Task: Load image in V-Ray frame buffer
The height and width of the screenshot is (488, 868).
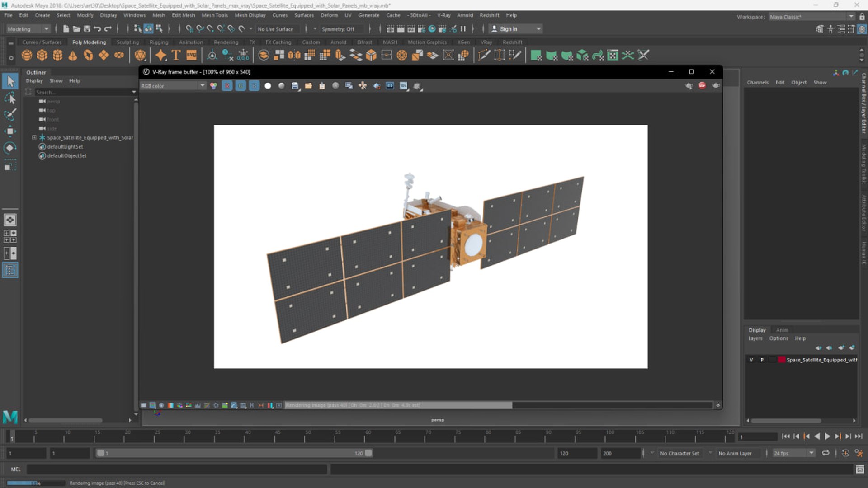Action: click(x=308, y=86)
